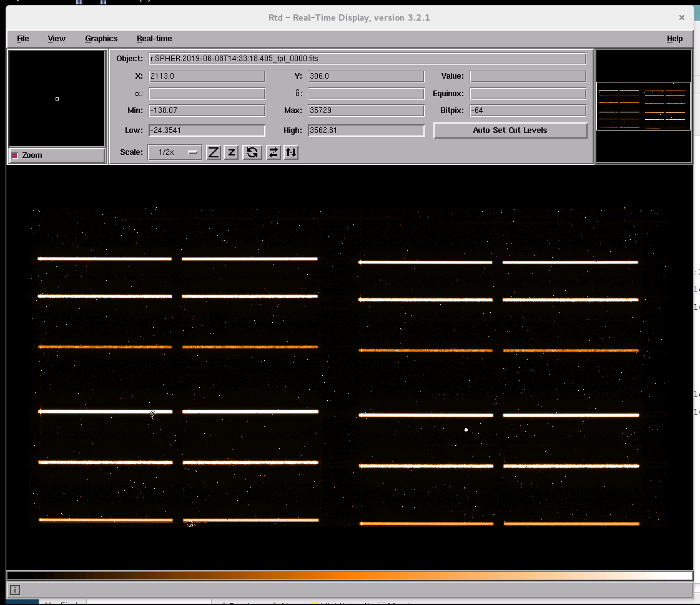
Task: Open the File menu
Action: click(x=23, y=39)
